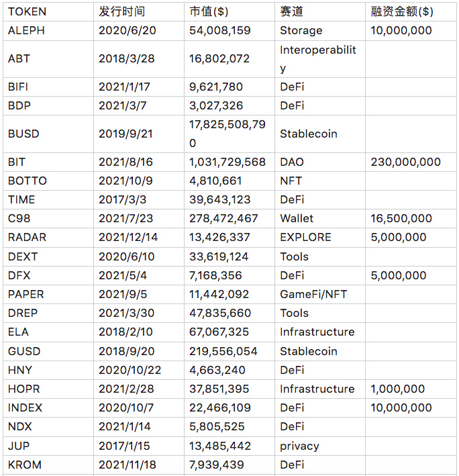Select the ABT token cell
This screenshot has height=476, width=459.
48,59
